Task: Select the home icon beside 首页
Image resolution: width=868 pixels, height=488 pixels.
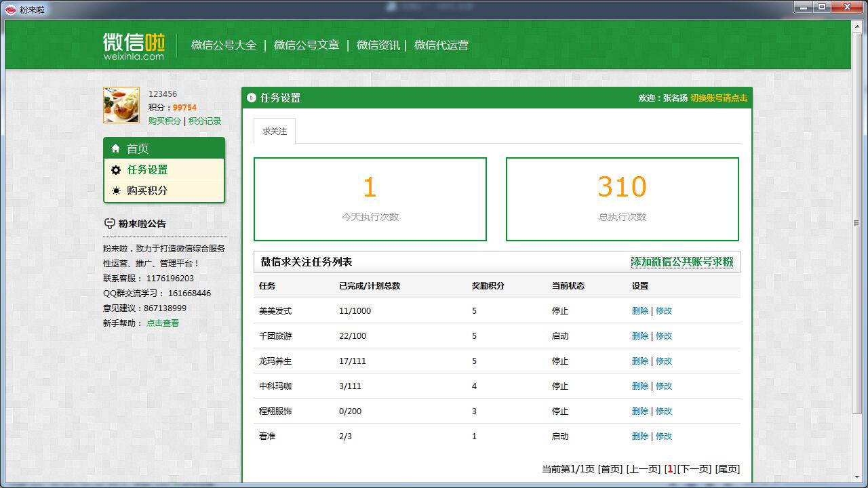Action: click(x=115, y=148)
